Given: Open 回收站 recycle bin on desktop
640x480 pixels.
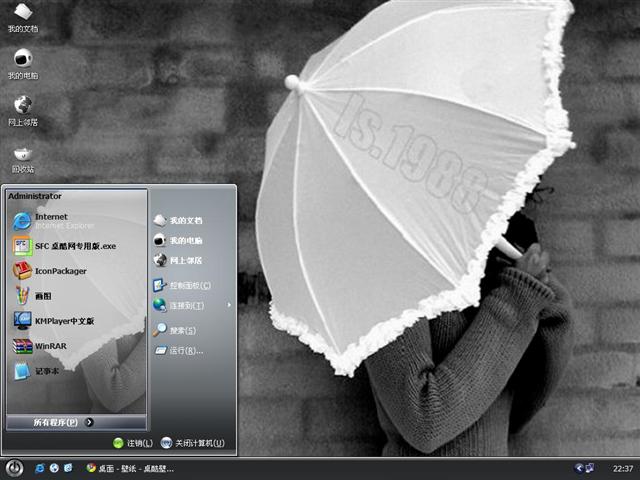Looking at the screenshot, I should (23, 160).
